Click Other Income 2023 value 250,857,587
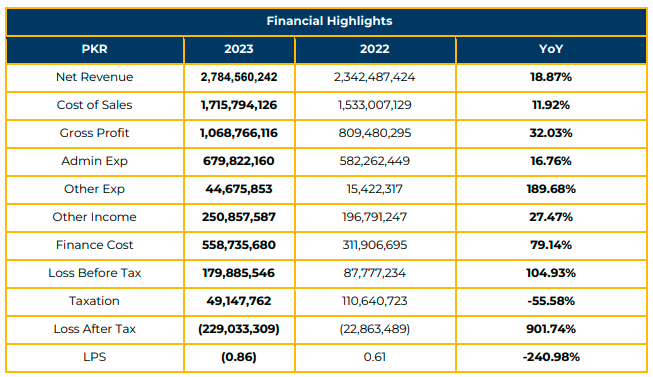Image resolution: width=653 pixels, height=377 pixels. coord(239,217)
